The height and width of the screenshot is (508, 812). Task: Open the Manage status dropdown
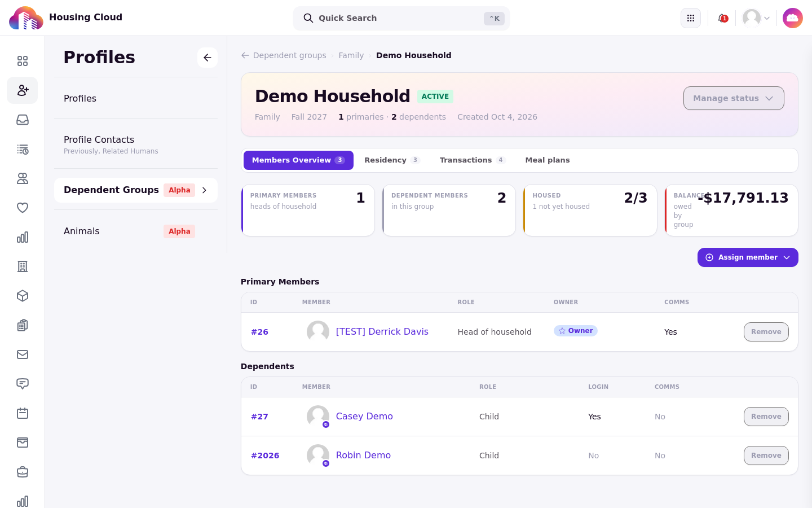(x=734, y=98)
